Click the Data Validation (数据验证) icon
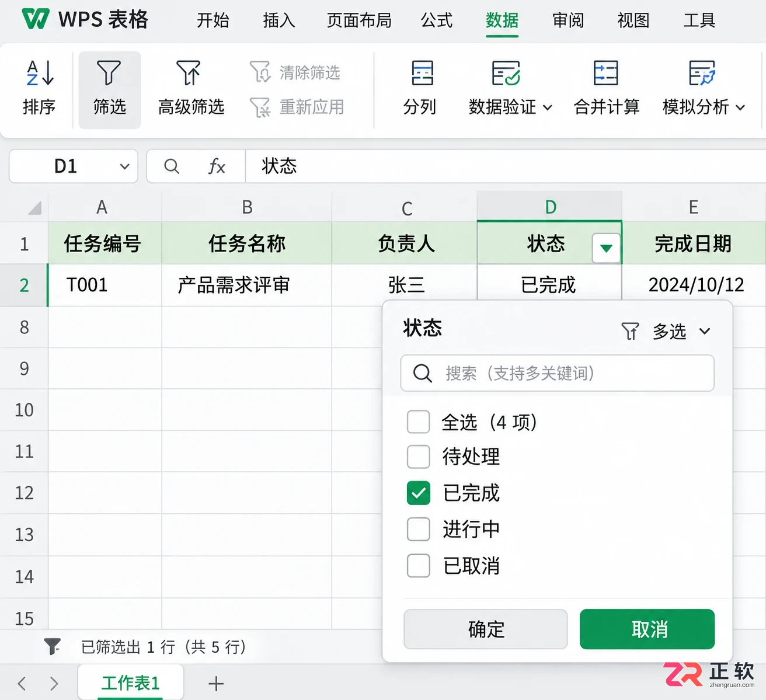Image resolution: width=766 pixels, height=700 pixels. (x=506, y=74)
